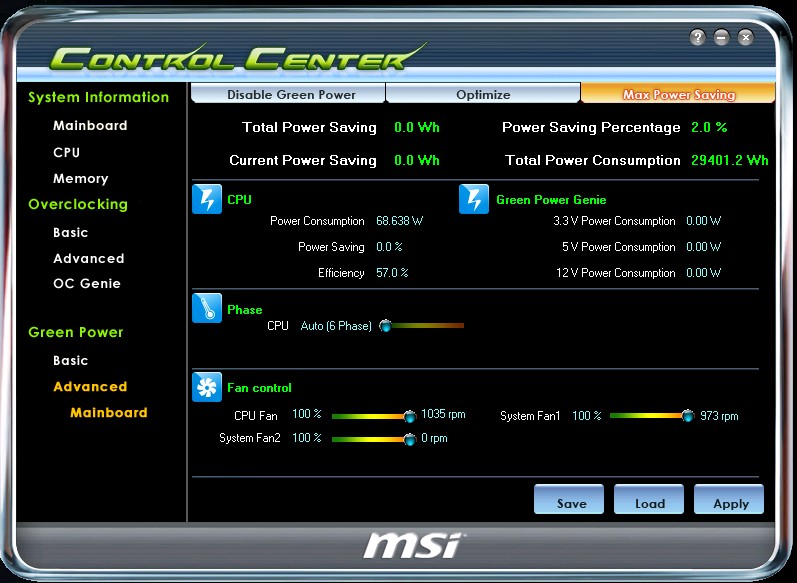Switch to Disable Green Power tab

pos(288,94)
